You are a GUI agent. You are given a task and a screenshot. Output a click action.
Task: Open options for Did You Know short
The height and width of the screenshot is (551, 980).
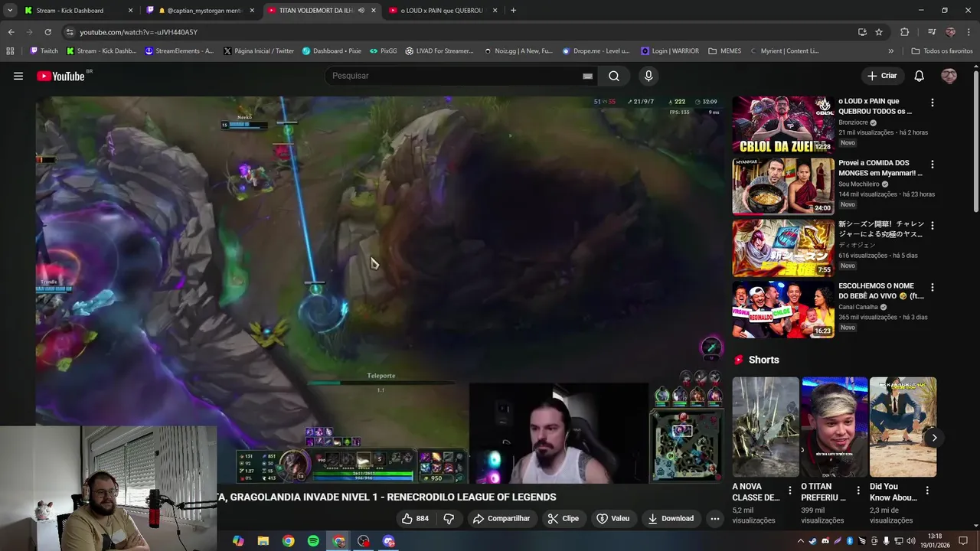pyautogui.click(x=927, y=491)
